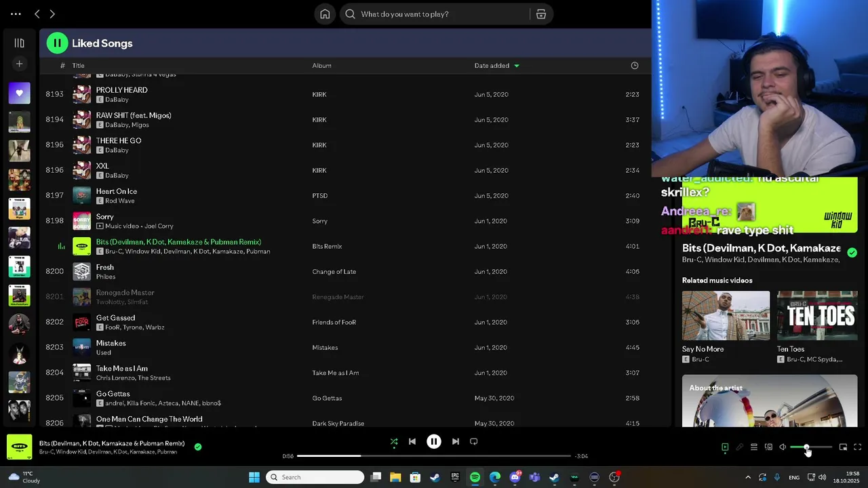The height and width of the screenshot is (488, 868).
Task: Open Change of Late album link
Action: click(334, 272)
